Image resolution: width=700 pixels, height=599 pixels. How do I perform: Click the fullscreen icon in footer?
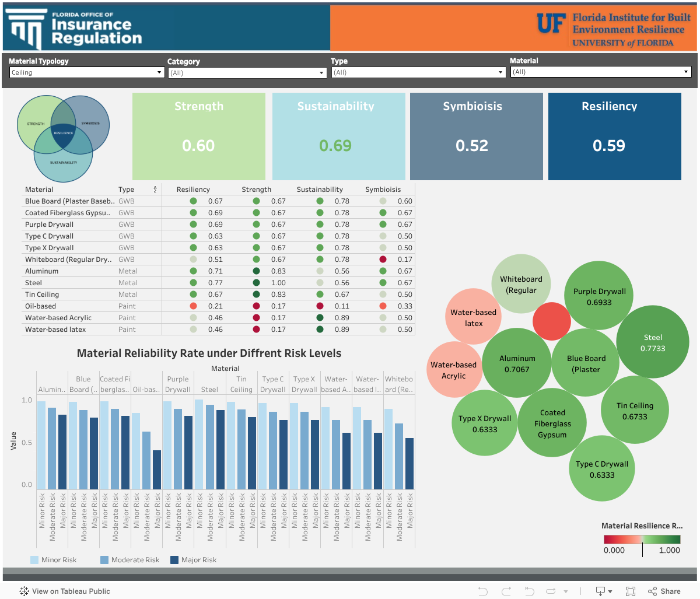point(631,591)
